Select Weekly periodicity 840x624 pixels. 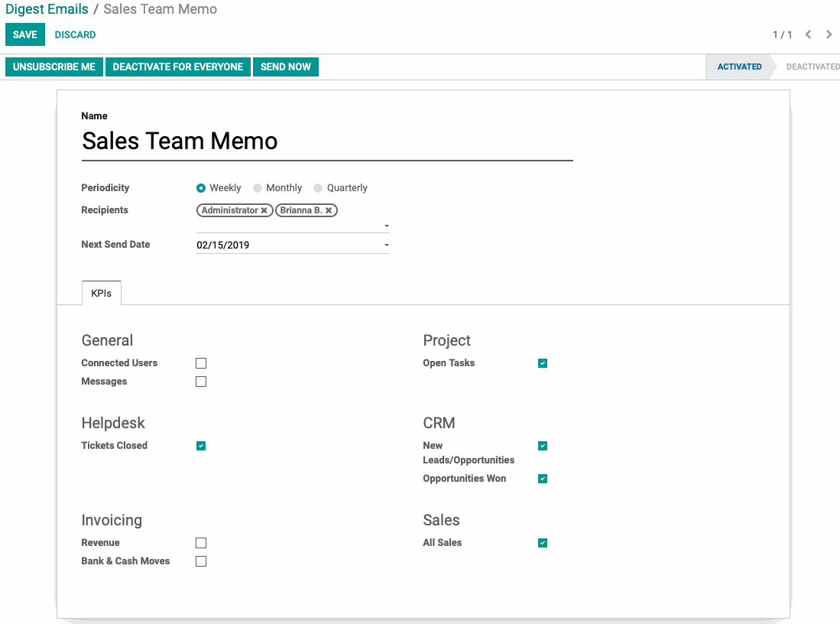click(201, 188)
